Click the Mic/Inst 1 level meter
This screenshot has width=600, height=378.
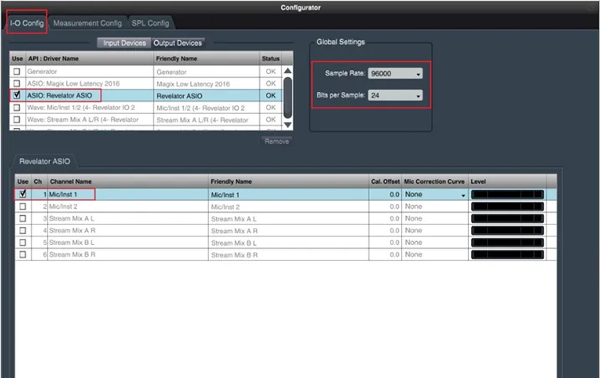pos(507,194)
